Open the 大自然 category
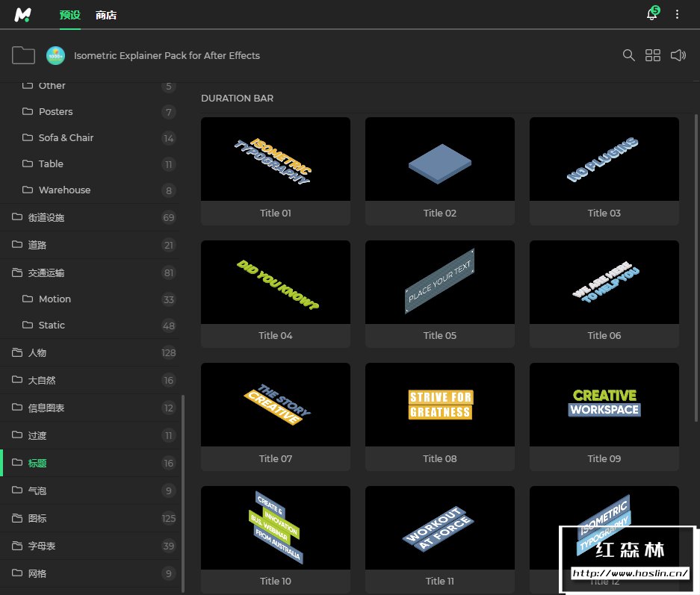The image size is (700, 595). coord(90,381)
